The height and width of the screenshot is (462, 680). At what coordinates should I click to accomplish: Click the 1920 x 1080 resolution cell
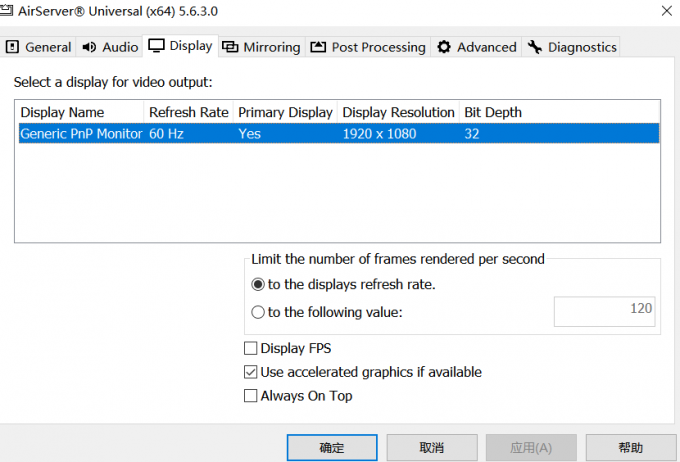pyautogui.click(x=379, y=134)
